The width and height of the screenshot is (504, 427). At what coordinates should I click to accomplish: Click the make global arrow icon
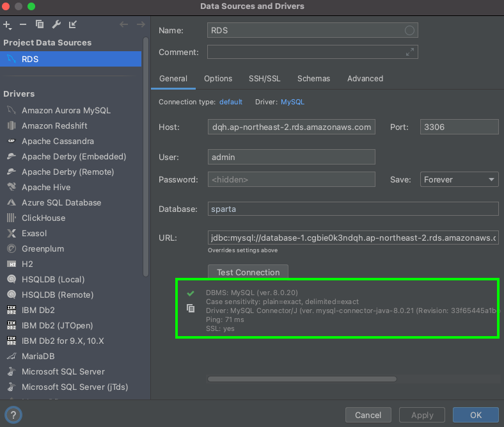[73, 24]
